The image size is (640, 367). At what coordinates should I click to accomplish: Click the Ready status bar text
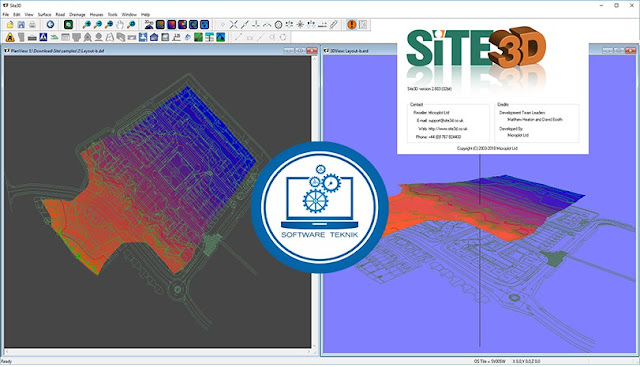[7, 361]
